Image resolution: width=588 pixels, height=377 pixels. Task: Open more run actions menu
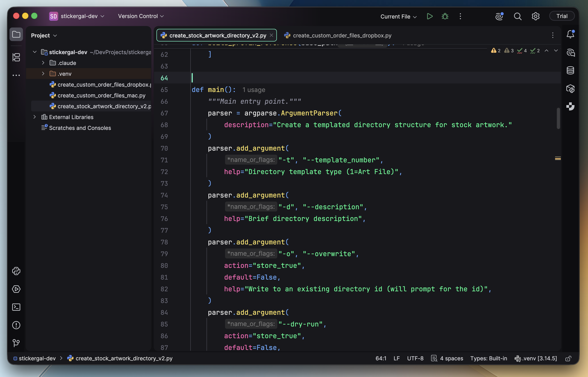(x=460, y=16)
